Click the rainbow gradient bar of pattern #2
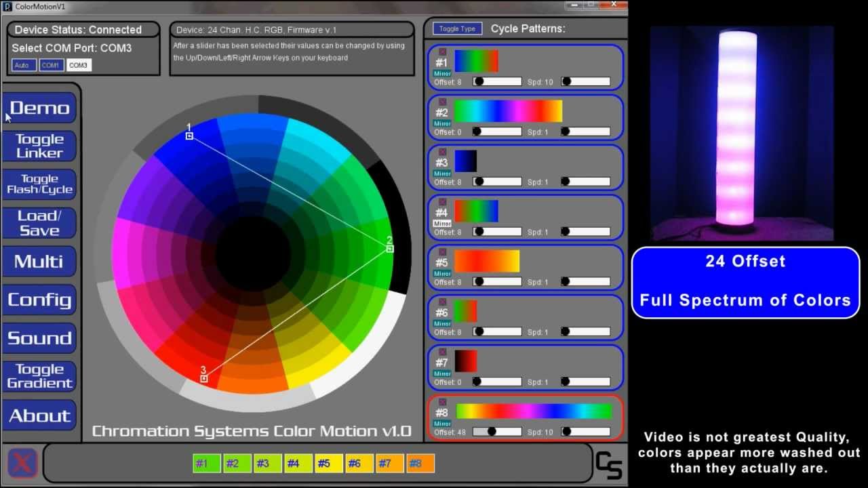Screen dimensions: 868x488 508,111
